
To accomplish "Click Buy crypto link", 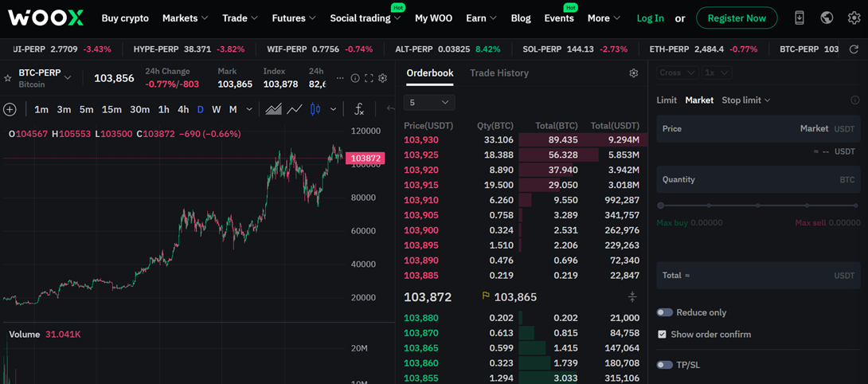I will 125,18.
